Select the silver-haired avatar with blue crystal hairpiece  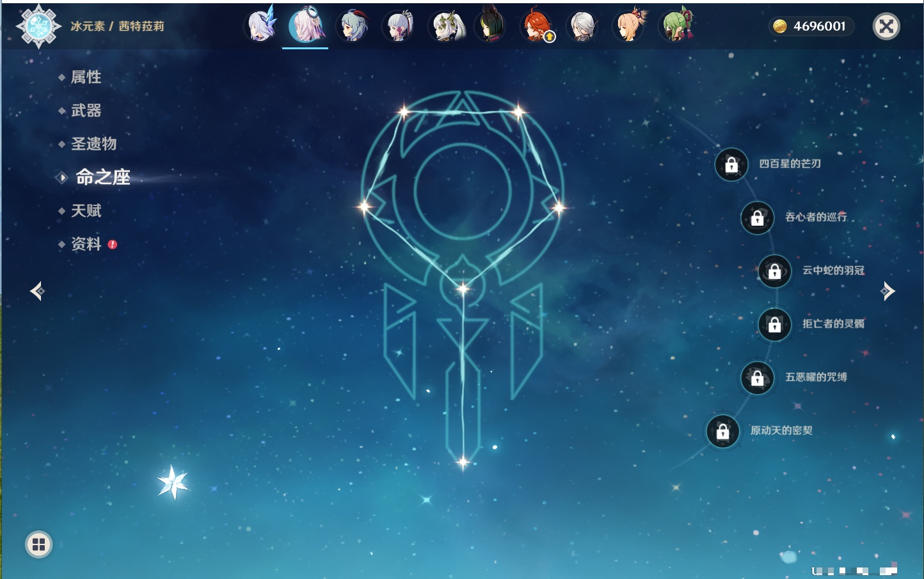pos(261,26)
